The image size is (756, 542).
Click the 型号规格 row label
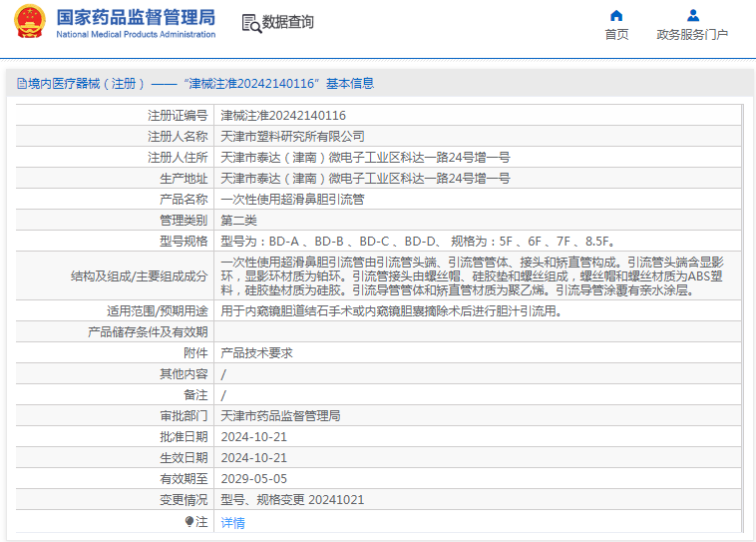pyautogui.click(x=184, y=242)
